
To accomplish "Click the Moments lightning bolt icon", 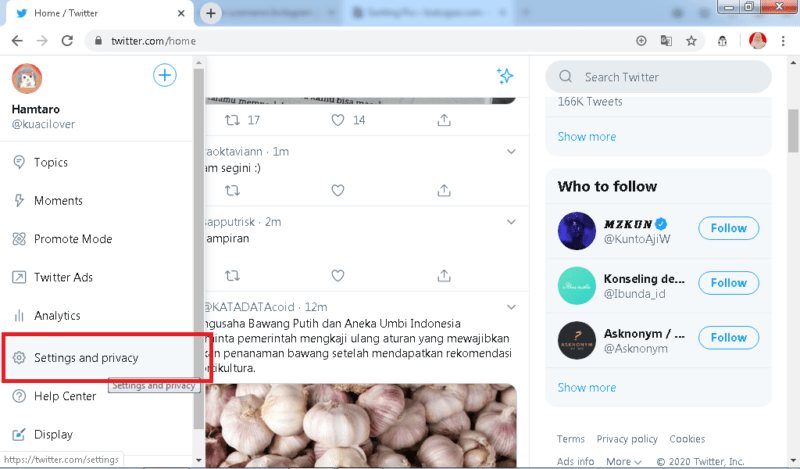I will coord(19,201).
